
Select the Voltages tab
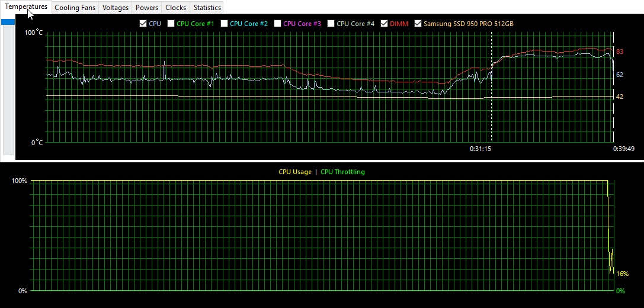point(115,8)
